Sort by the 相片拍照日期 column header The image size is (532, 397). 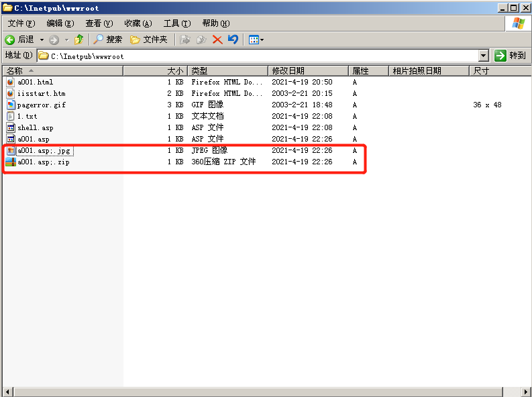tap(429, 71)
